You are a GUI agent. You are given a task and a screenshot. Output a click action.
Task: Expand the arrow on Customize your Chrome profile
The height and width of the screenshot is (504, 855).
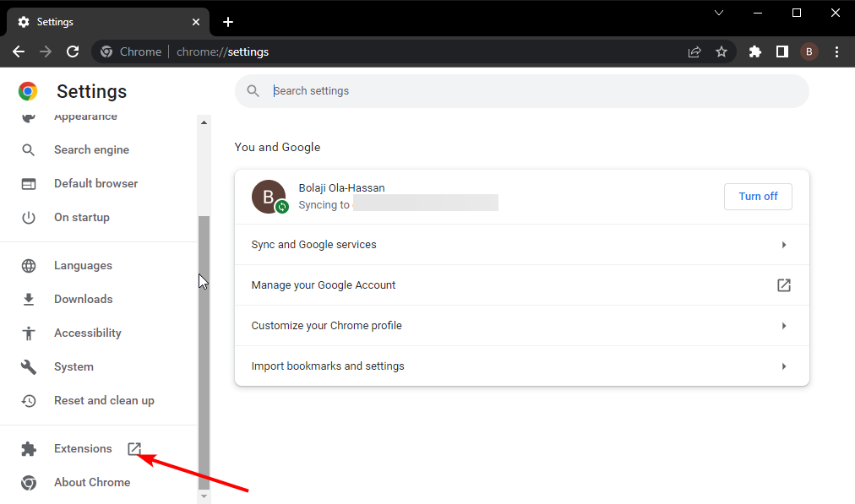click(x=783, y=326)
